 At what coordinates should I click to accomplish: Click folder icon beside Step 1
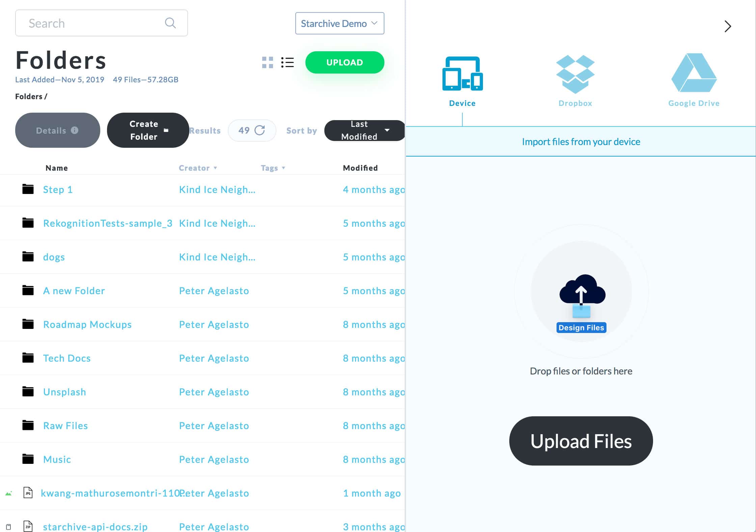(x=28, y=189)
